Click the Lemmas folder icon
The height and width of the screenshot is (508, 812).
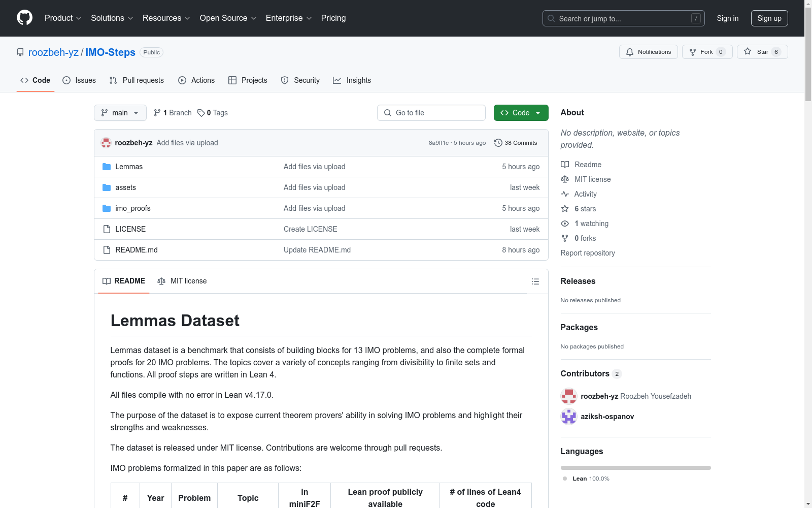pos(107,167)
